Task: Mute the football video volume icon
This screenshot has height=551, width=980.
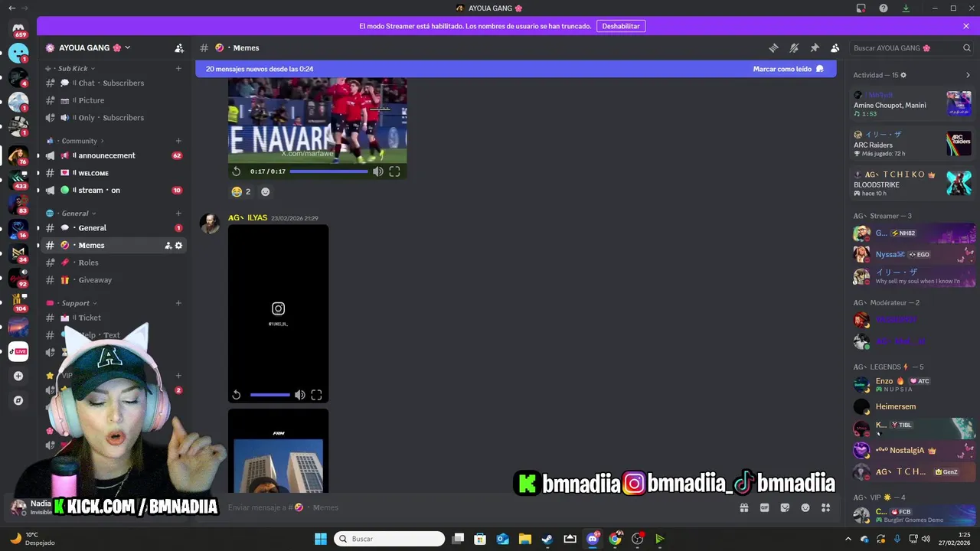Action: (377, 171)
